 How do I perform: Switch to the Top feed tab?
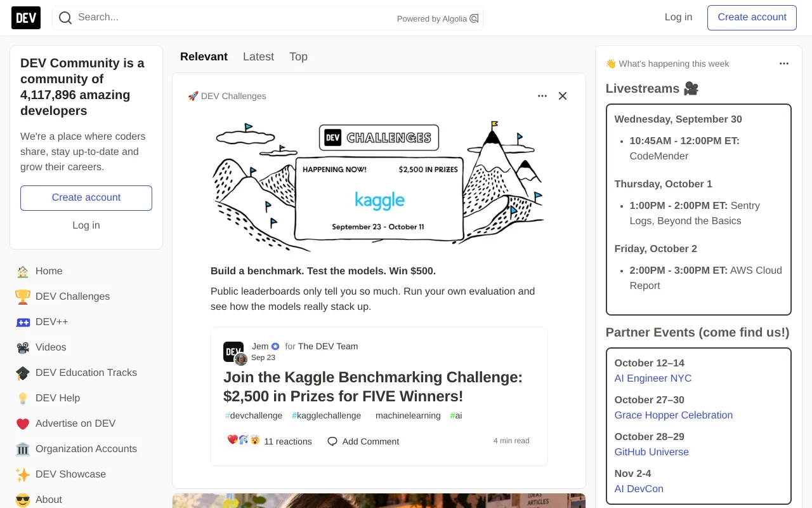pos(298,57)
